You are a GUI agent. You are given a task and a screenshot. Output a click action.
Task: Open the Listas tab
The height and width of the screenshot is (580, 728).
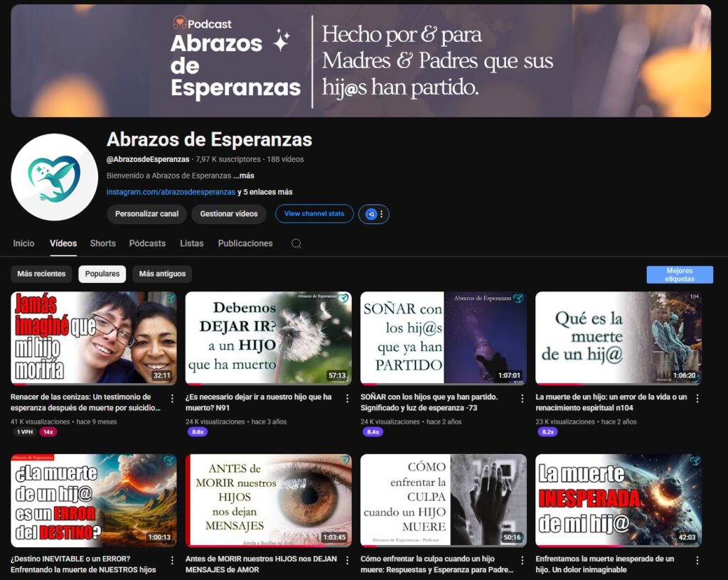coord(192,243)
